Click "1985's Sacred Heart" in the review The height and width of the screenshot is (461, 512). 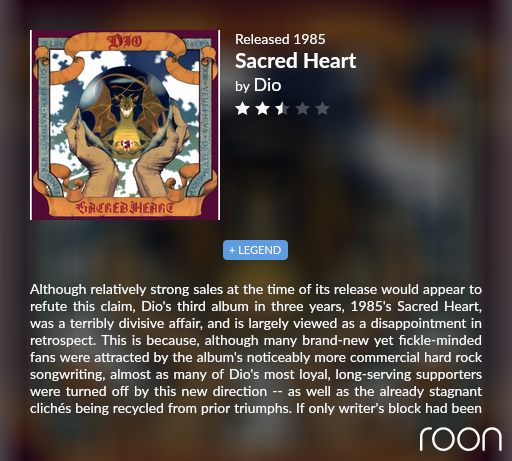click(x=416, y=306)
